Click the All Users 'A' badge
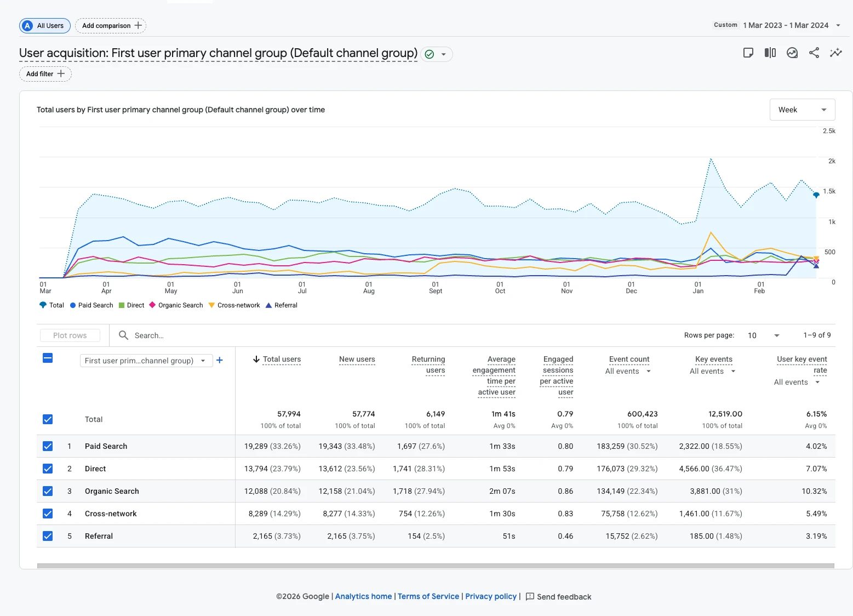 click(27, 26)
